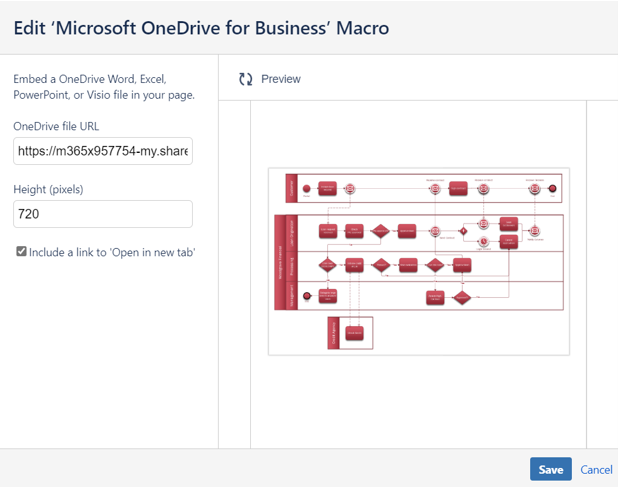The width and height of the screenshot is (618, 487).
Task: Click the Preview refresh icon
Action: (x=246, y=79)
